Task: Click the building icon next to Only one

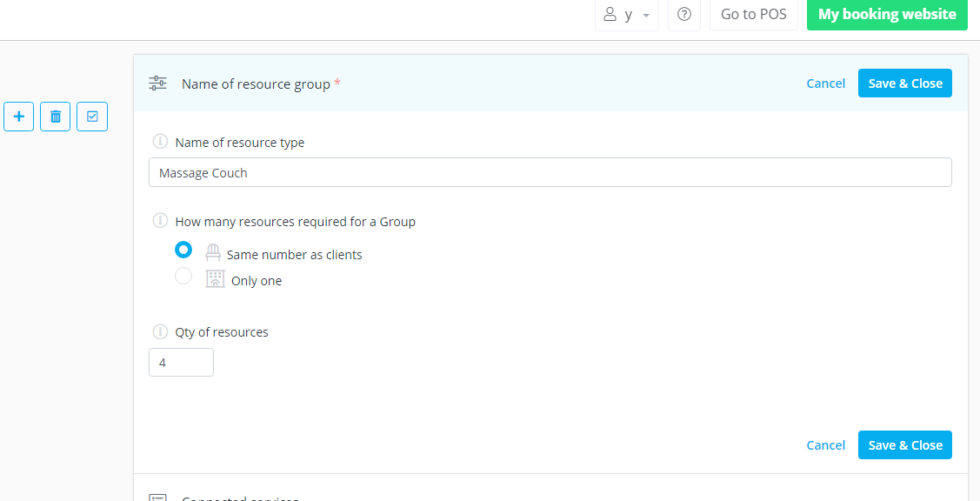Action: tap(215, 279)
